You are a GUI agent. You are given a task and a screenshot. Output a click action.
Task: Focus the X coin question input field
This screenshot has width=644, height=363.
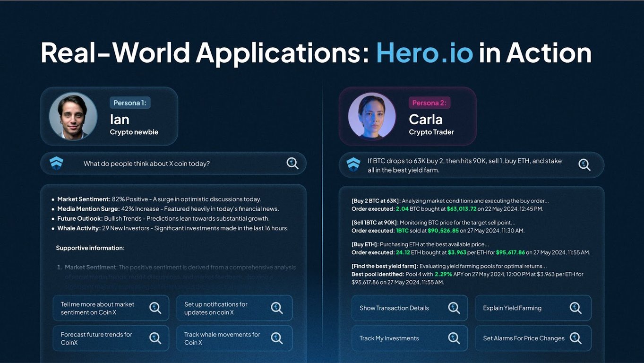(173, 164)
